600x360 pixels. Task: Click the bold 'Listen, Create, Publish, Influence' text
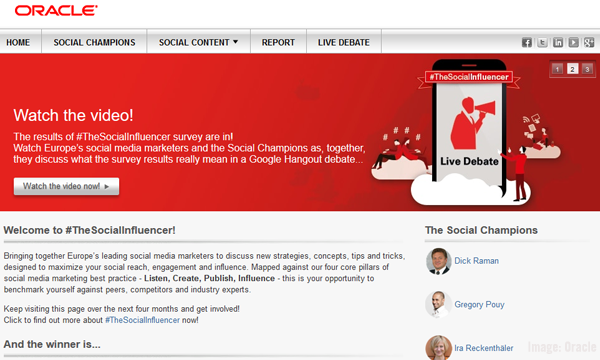pos(209,279)
